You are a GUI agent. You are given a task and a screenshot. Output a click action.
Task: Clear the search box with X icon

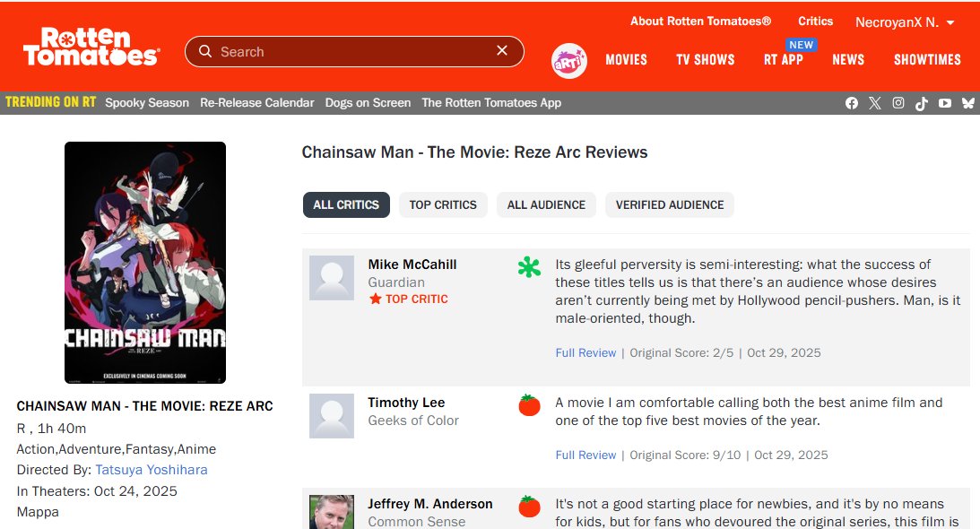[502, 50]
